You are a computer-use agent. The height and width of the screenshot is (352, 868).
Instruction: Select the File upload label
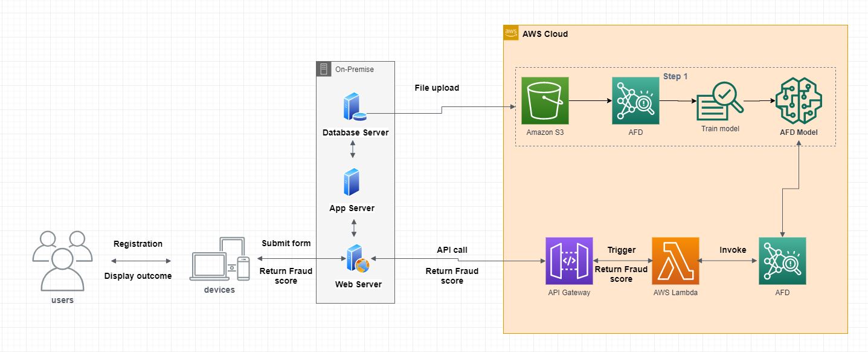point(437,88)
